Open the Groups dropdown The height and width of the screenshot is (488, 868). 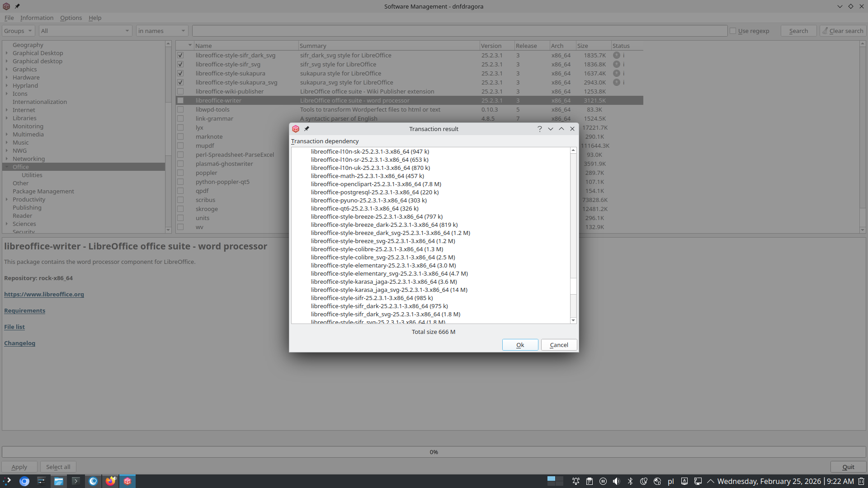coord(18,31)
